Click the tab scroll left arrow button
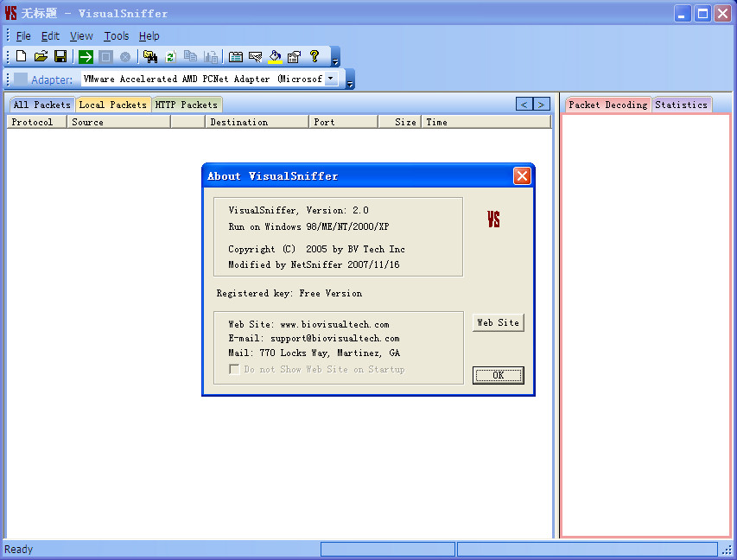This screenshot has width=737, height=560. tap(524, 105)
